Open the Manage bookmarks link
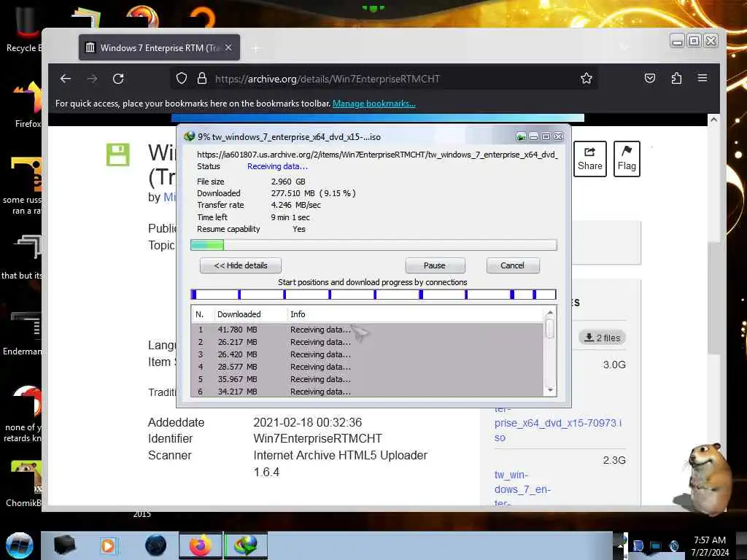Viewport: 747px width, 560px height. [374, 104]
